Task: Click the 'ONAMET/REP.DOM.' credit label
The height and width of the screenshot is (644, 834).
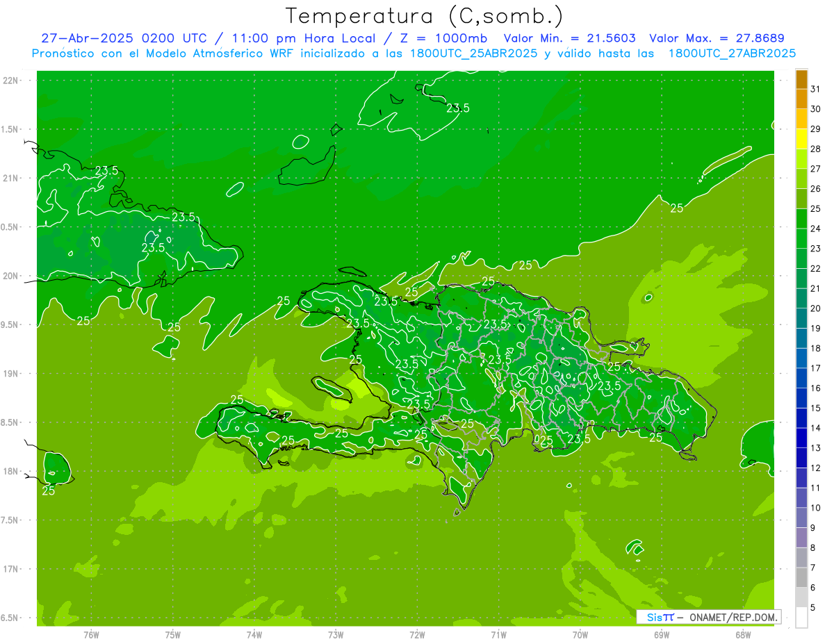Action: tap(732, 617)
